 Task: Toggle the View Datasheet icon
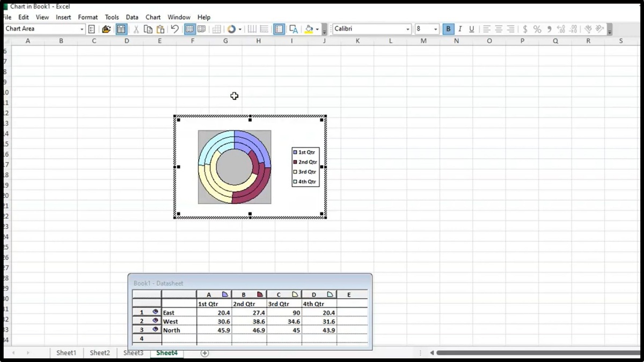point(121,29)
